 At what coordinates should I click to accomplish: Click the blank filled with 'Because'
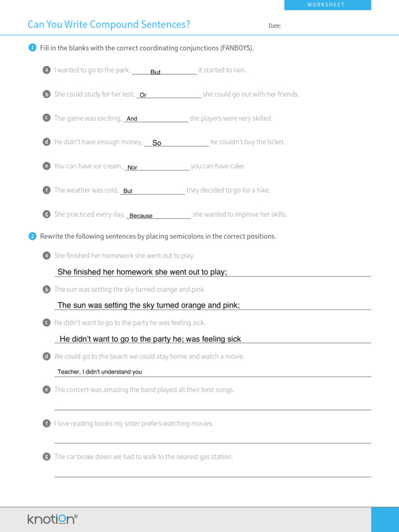(159, 216)
